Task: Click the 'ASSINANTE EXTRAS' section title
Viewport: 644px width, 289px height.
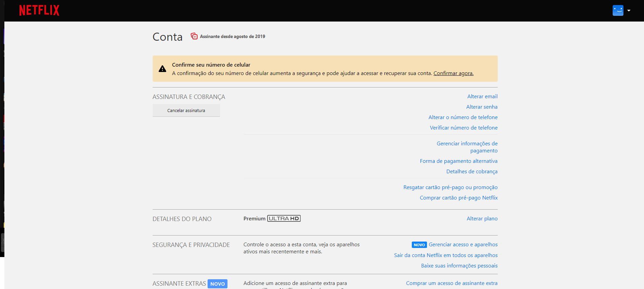Action: (179, 284)
